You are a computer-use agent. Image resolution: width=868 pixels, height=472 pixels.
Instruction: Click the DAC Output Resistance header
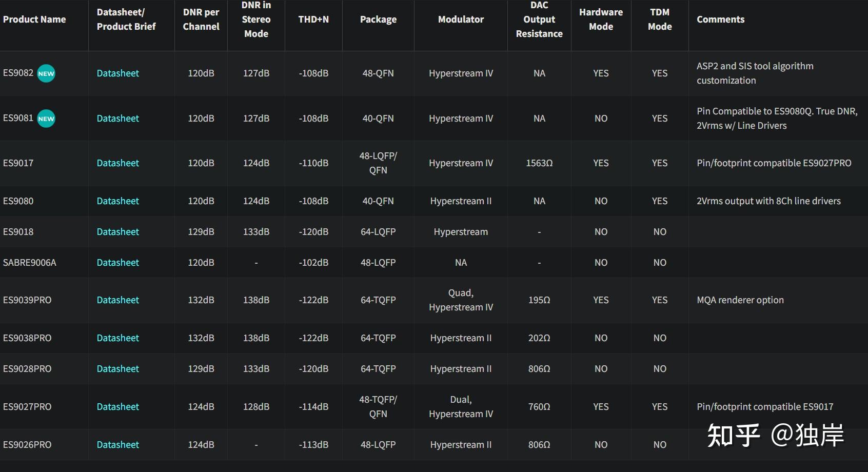(x=539, y=19)
